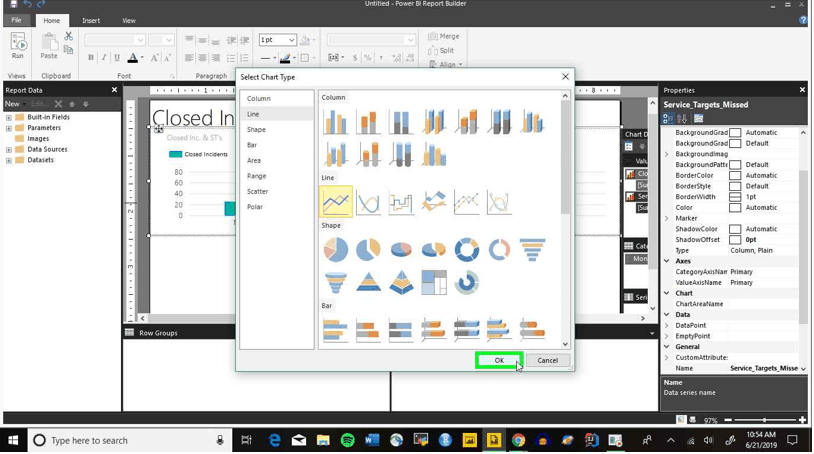Open the Home ribbon tab
The height and width of the screenshot is (454, 814).
point(51,21)
